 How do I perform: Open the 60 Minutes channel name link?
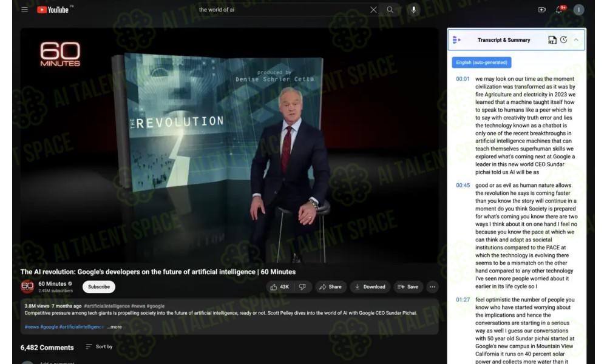52,283
